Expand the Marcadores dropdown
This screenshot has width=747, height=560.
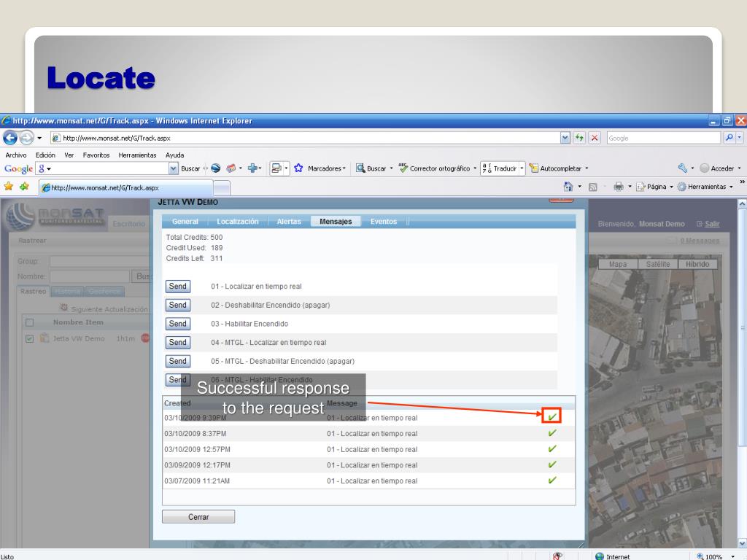[344, 168]
